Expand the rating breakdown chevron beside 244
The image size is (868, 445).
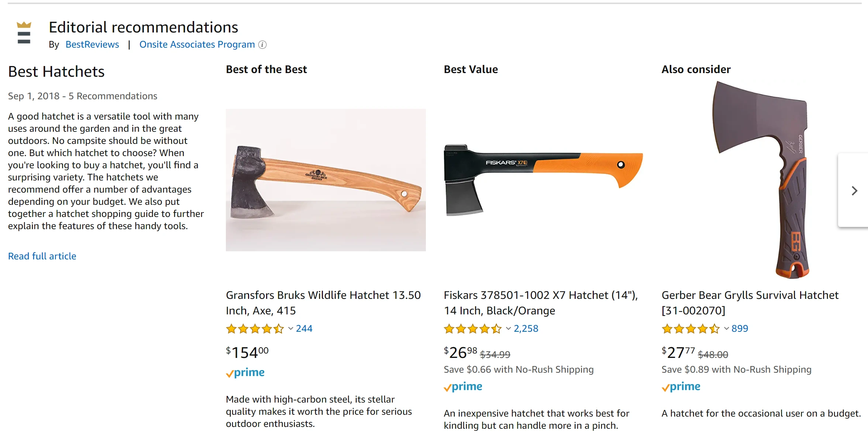point(291,328)
